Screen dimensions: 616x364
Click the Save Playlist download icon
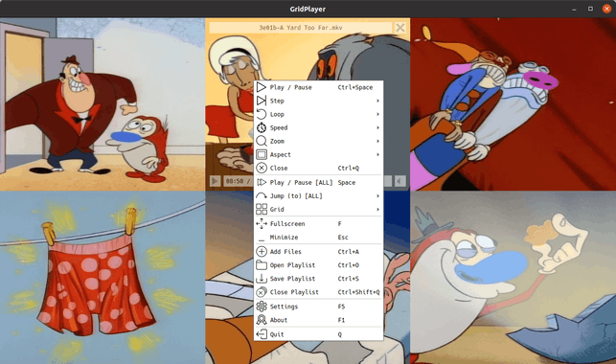pyautogui.click(x=262, y=279)
